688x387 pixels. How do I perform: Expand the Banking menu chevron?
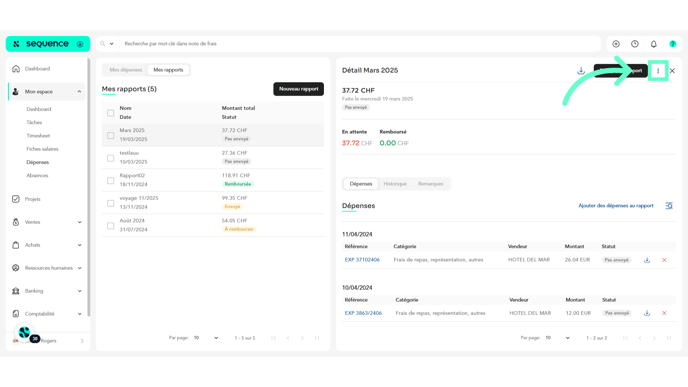79,290
